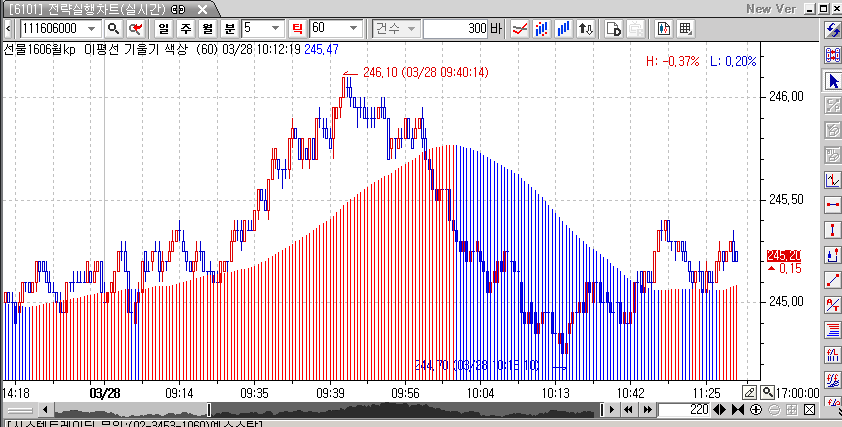Screen dimensions: 842x427
Task: Select the vertical line drawing tool
Action: (x=832, y=230)
